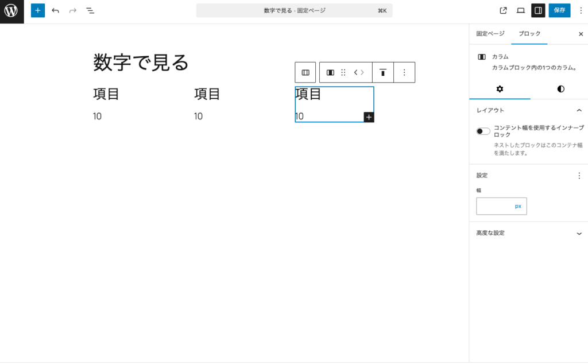This screenshot has height=364, width=588.
Task: Add block with column's plus appender
Action: [x=369, y=117]
